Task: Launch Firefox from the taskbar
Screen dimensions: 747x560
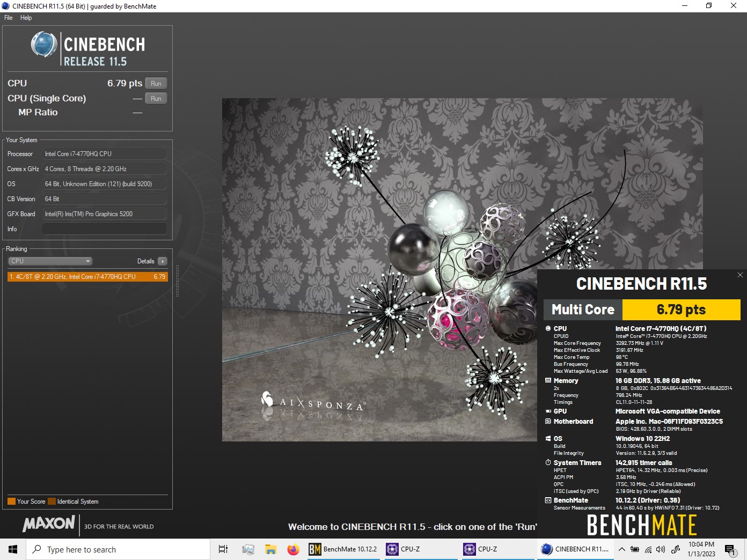Action: pyautogui.click(x=293, y=549)
